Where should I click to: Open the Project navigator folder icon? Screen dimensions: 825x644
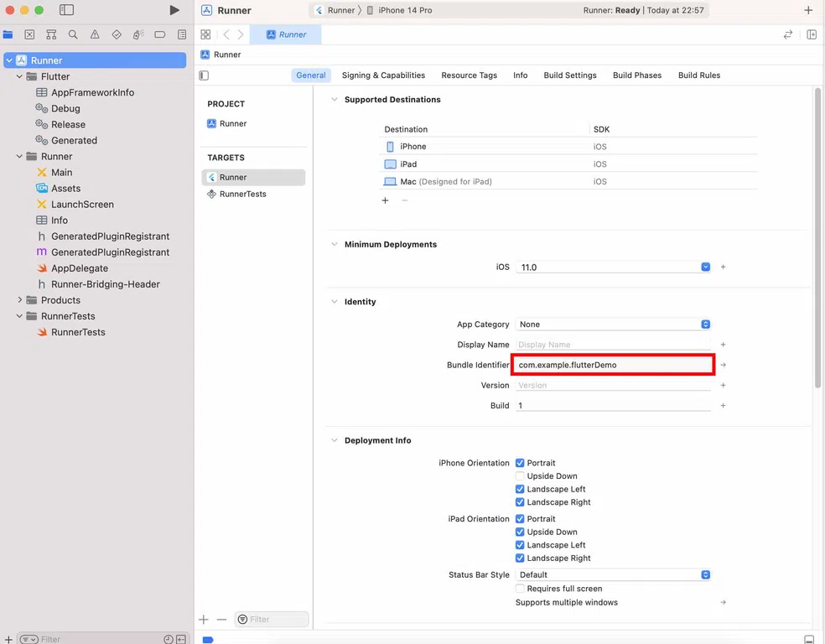click(x=8, y=34)
